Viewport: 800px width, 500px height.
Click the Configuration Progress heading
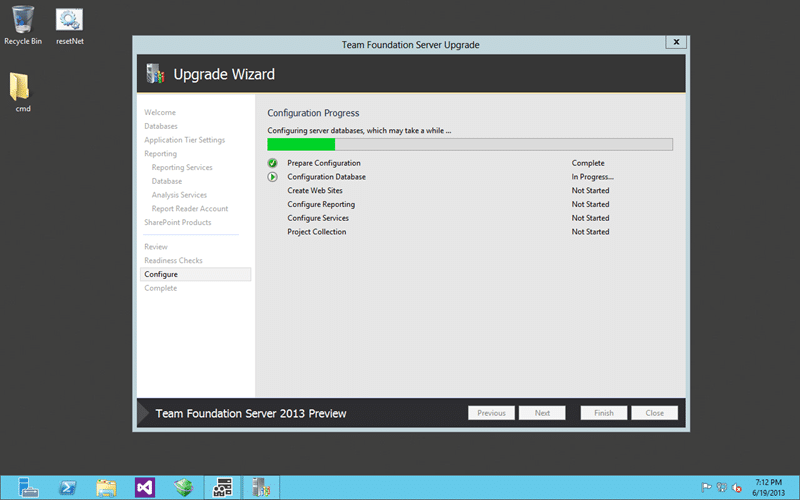tap(313, 113)
